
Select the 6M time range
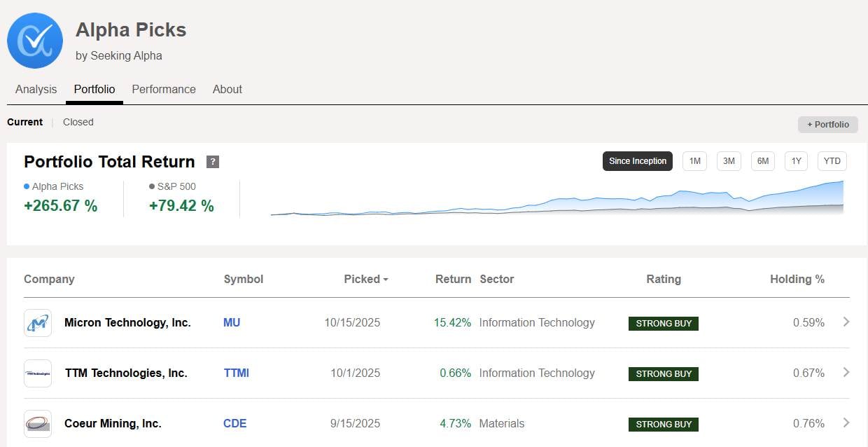[763, 161]
